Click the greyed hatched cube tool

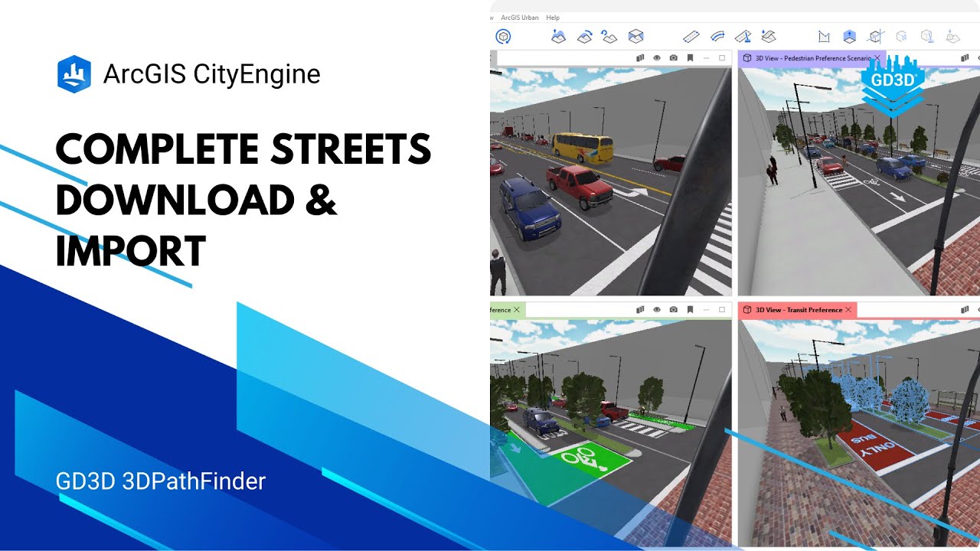tap(901, 36)
